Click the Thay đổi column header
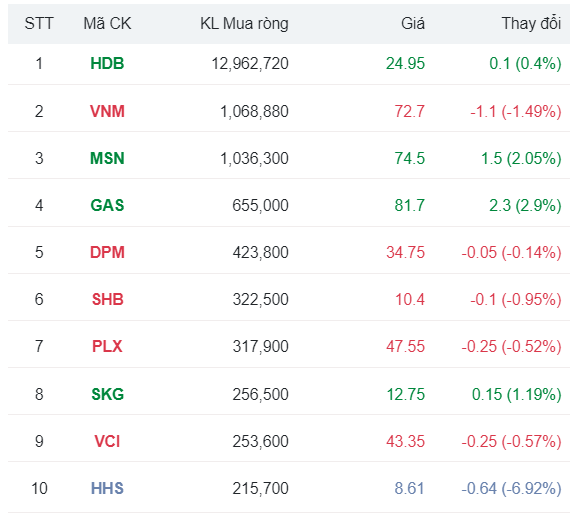 531,23
